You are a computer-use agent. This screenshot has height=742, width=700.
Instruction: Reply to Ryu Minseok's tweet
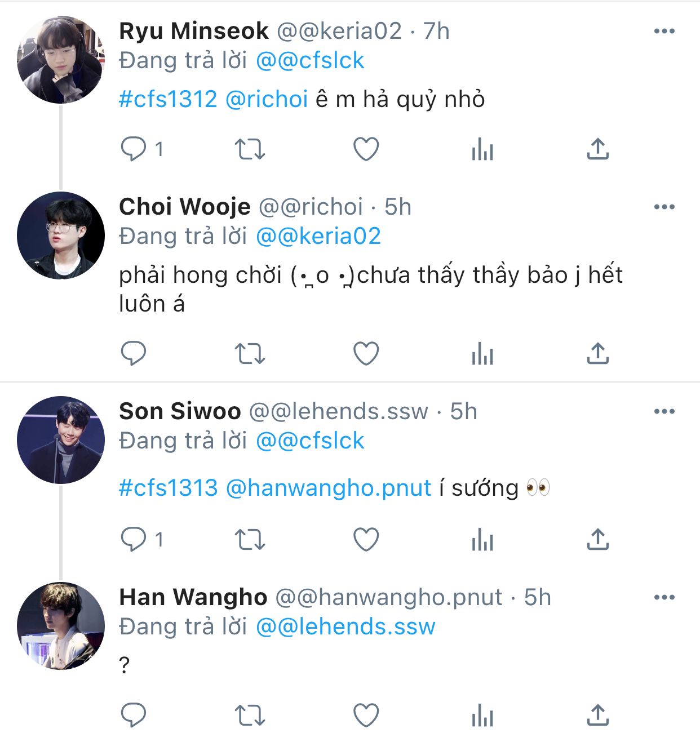134,149
